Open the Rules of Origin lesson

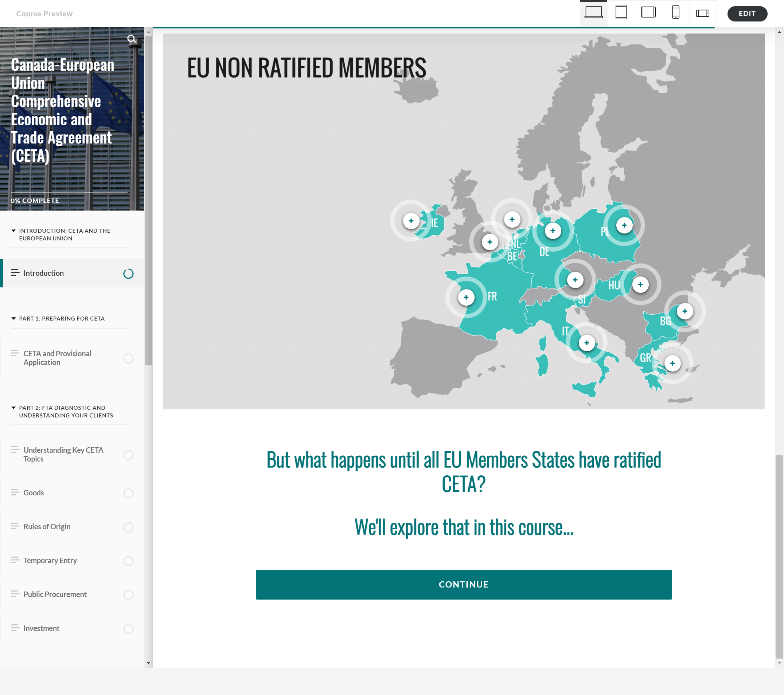click(47, 526)
